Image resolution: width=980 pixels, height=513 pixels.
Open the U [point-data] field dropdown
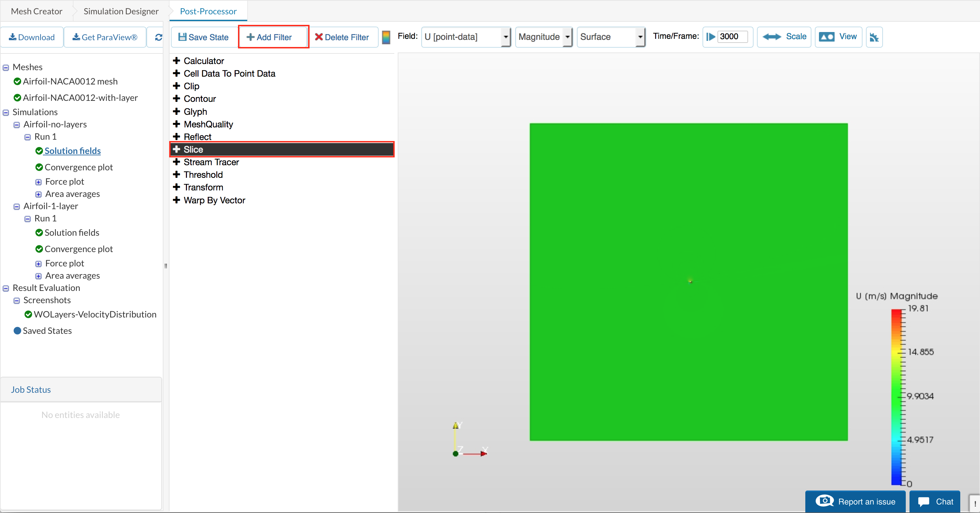[x=465, y=37]
